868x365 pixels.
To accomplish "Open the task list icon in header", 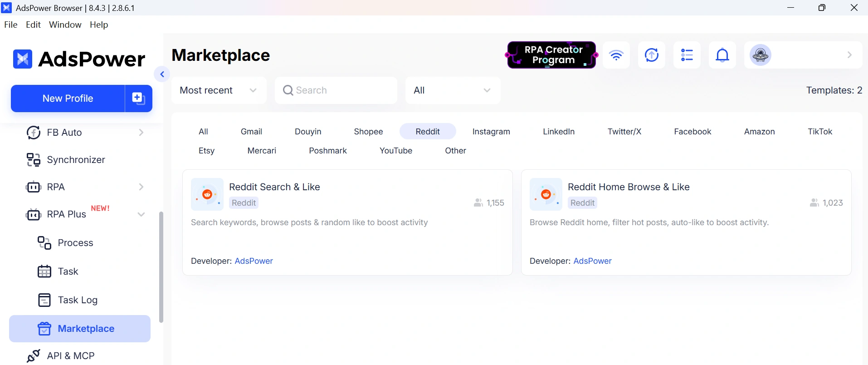I will [x=687, y=55].
